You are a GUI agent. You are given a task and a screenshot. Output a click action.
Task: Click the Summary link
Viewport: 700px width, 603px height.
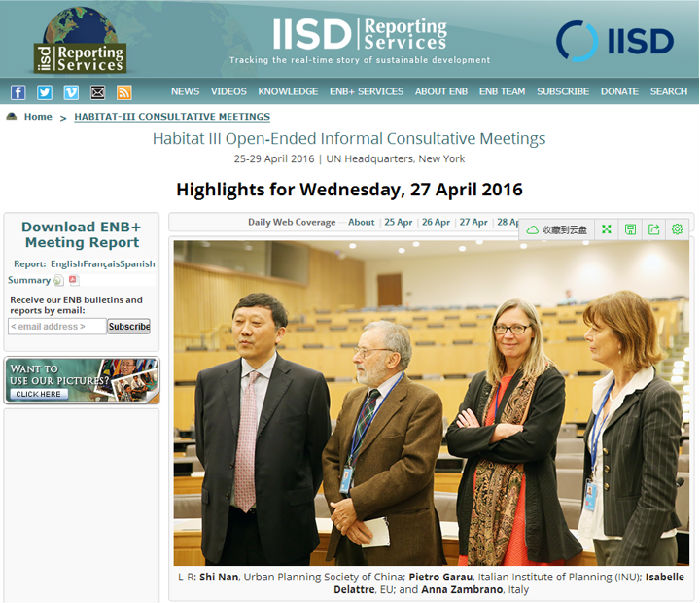coord(29,280)
